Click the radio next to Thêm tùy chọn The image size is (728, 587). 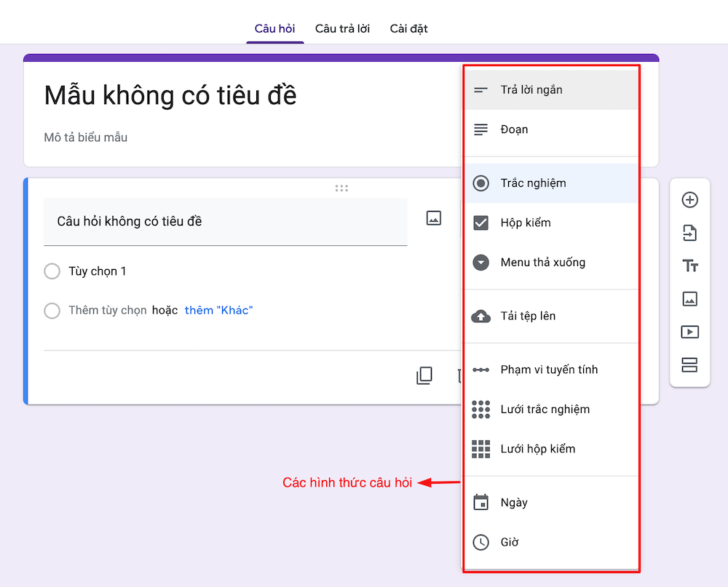pos(52,310)
